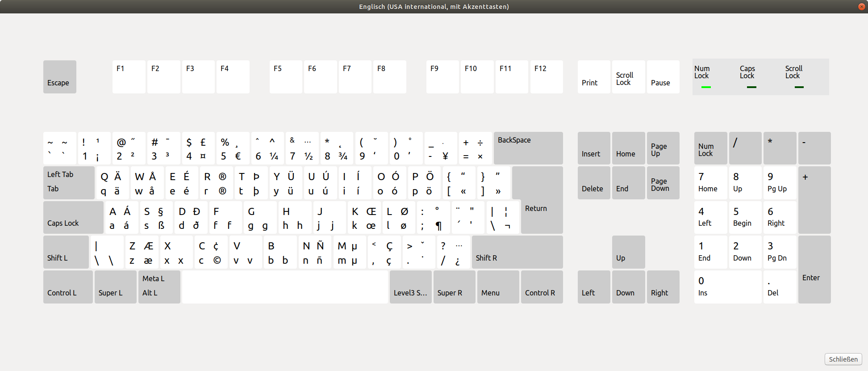This screenshot has height=371, width=868.
Task: Click the S § ß key
Action: click(x=156, y=217)
